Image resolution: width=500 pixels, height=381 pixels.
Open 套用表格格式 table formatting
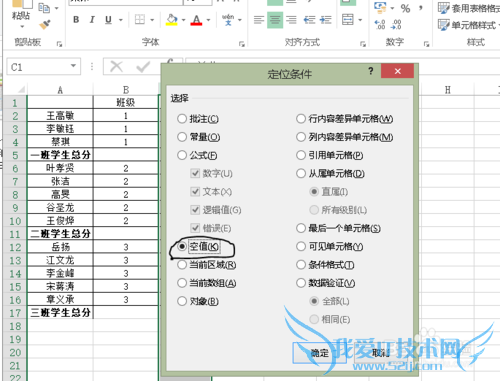(x=469, y=8)
